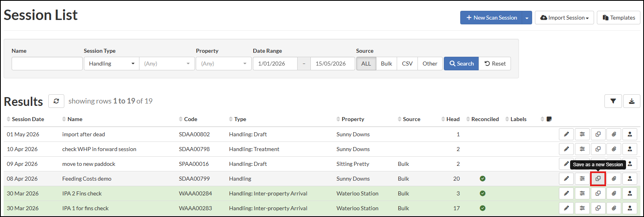Click person icon in WAAA00284 row

coord(630,193)
